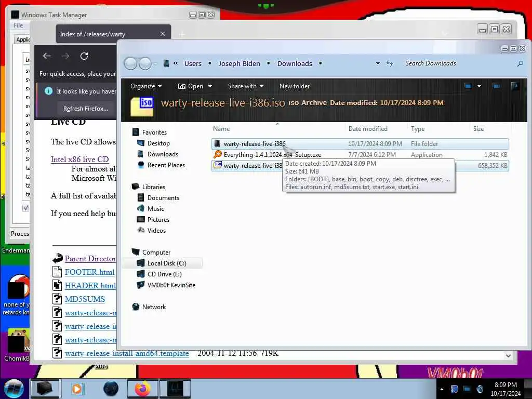The height and width of the screenshot is (399, 532).
Task: Open Computer in the navigation pane
Action: click(156, 252)
